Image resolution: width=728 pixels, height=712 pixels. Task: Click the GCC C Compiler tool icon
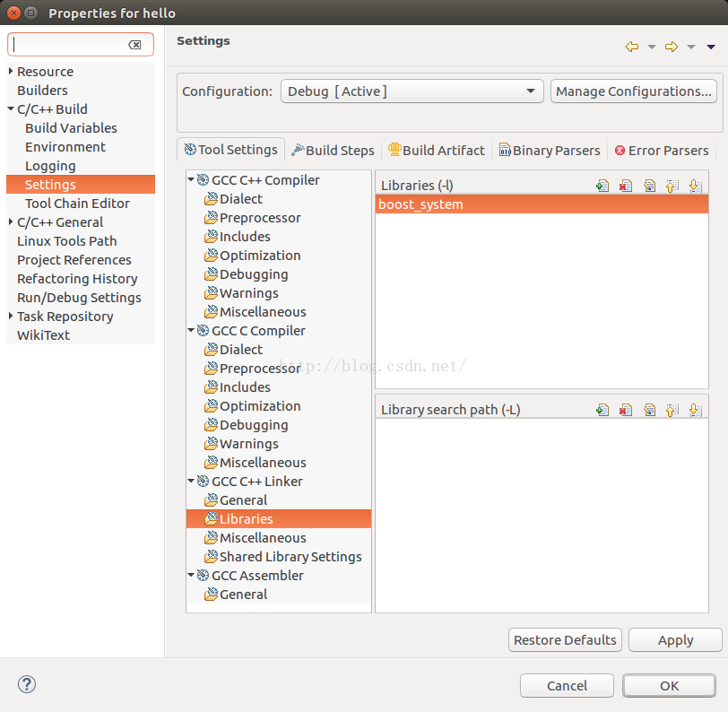click(x=203, y=331)
